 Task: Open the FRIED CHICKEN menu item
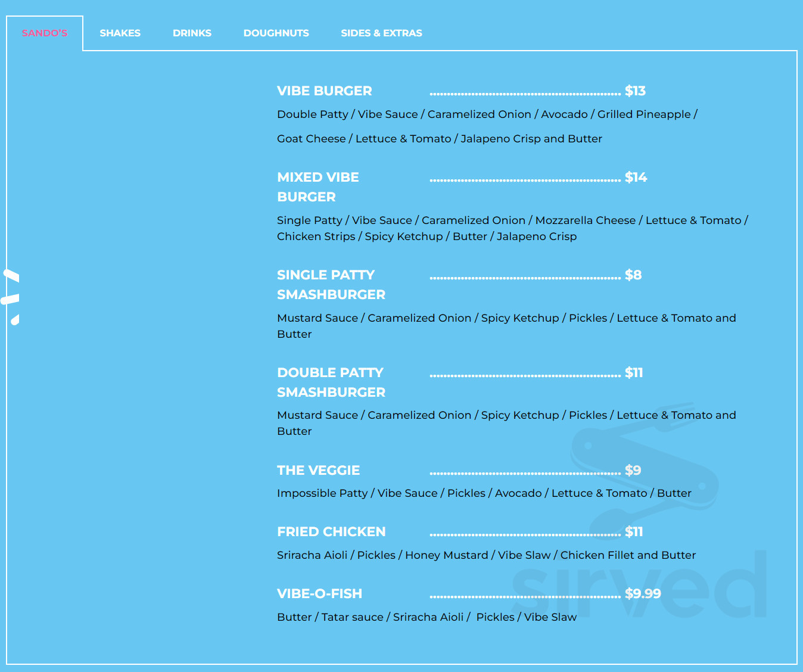click(x=331, y=531)
